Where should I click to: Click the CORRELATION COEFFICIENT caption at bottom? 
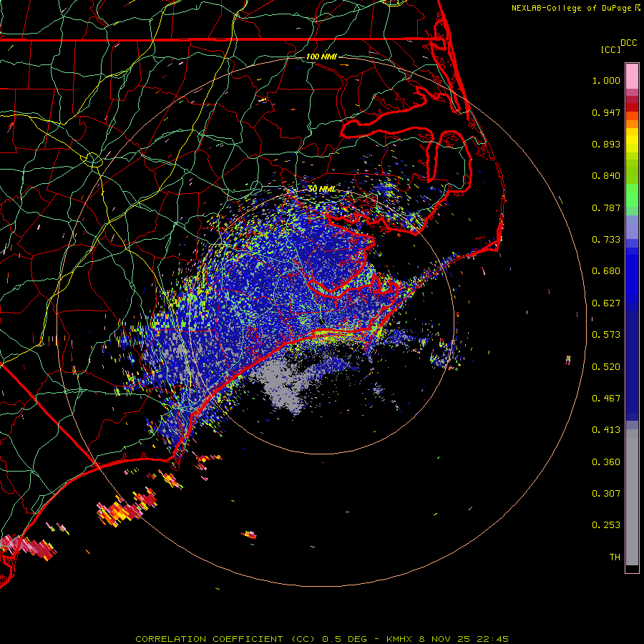tap(322, 639)
